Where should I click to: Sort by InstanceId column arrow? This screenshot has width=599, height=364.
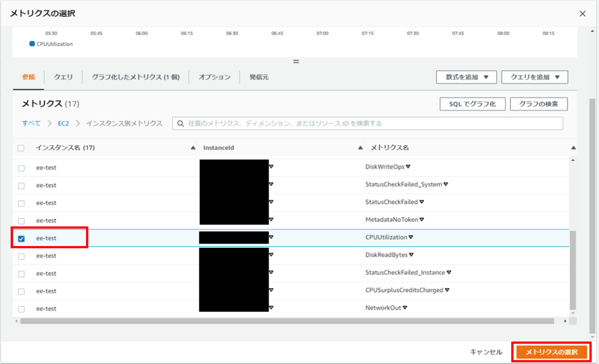click(x=360, y=148)
